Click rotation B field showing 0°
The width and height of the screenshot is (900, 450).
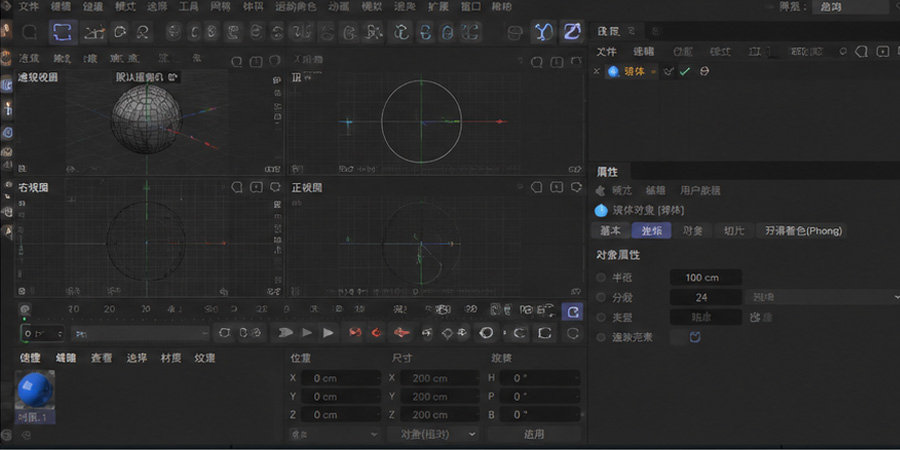tap(539, 414)
